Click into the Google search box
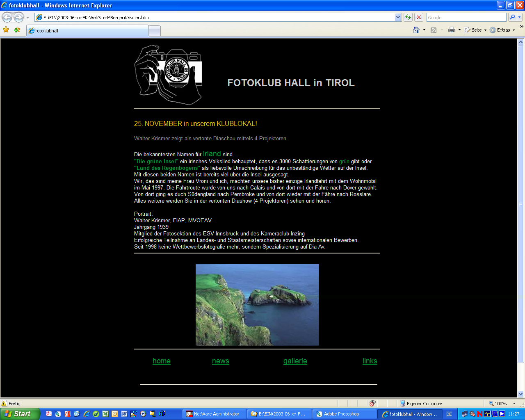This screenshot has width=525, height=420. 466,17
